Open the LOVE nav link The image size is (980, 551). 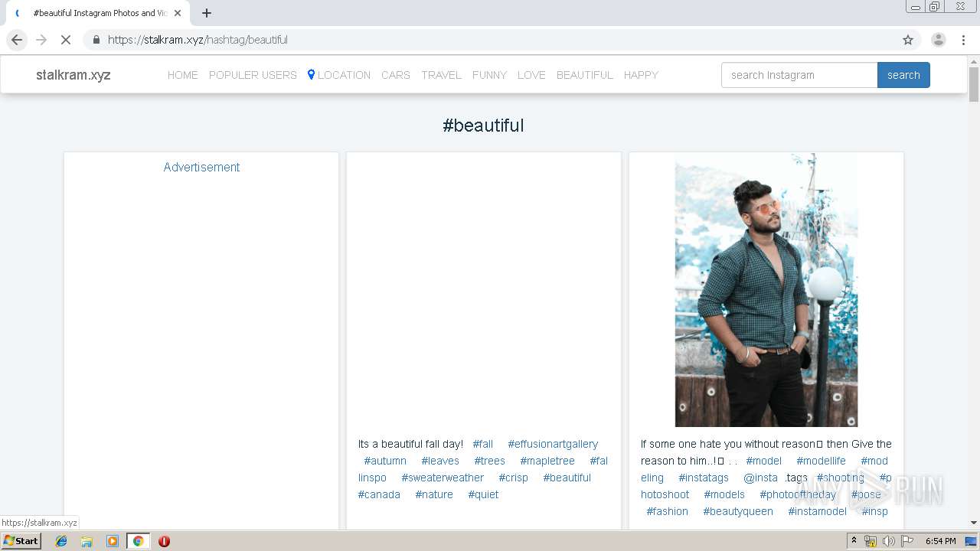click(x=531, y=75)
